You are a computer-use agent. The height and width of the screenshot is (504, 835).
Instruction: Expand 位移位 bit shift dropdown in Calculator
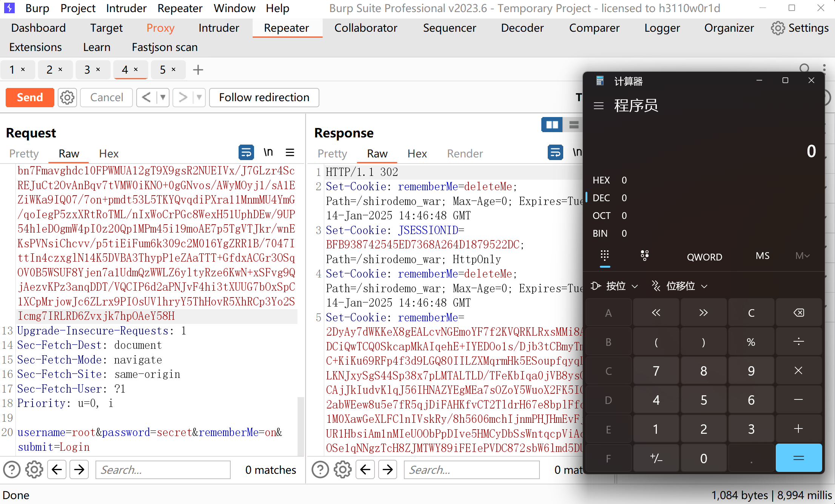[679, 286]
